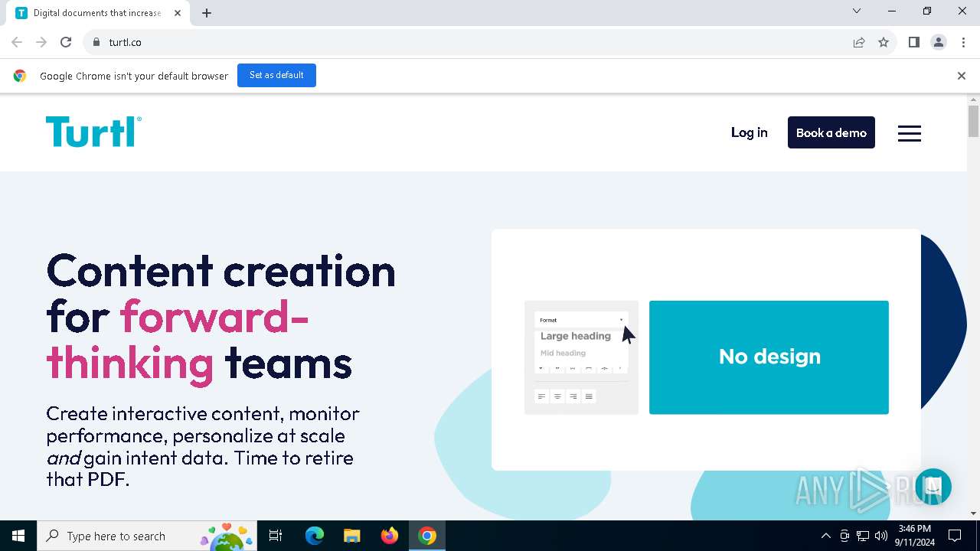
Task: Open File Explorer from the taskbar
Action: pyautogui.click(x=351, y=536)
